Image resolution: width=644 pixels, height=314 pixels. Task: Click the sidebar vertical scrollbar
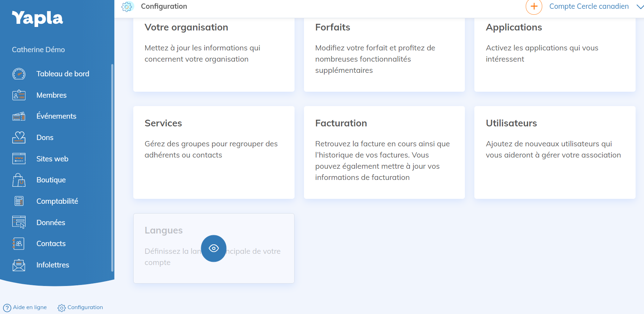pyautogui.click(x=112, y=168)
